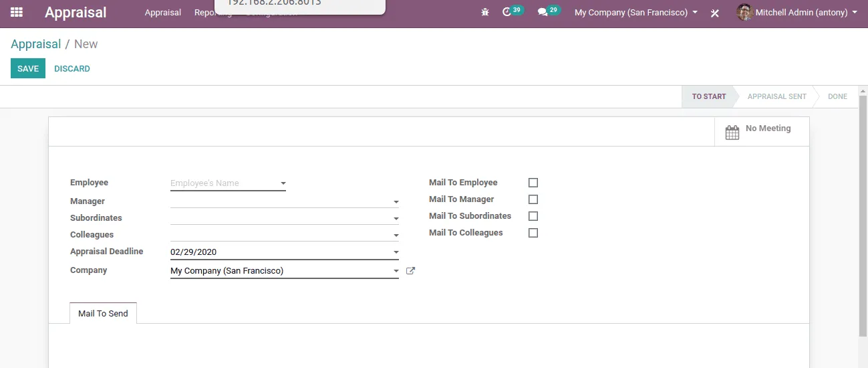Click the wrench and screwdriver tools icon
Viewport: 868px width, 368px height.
[x=715, y=13]
